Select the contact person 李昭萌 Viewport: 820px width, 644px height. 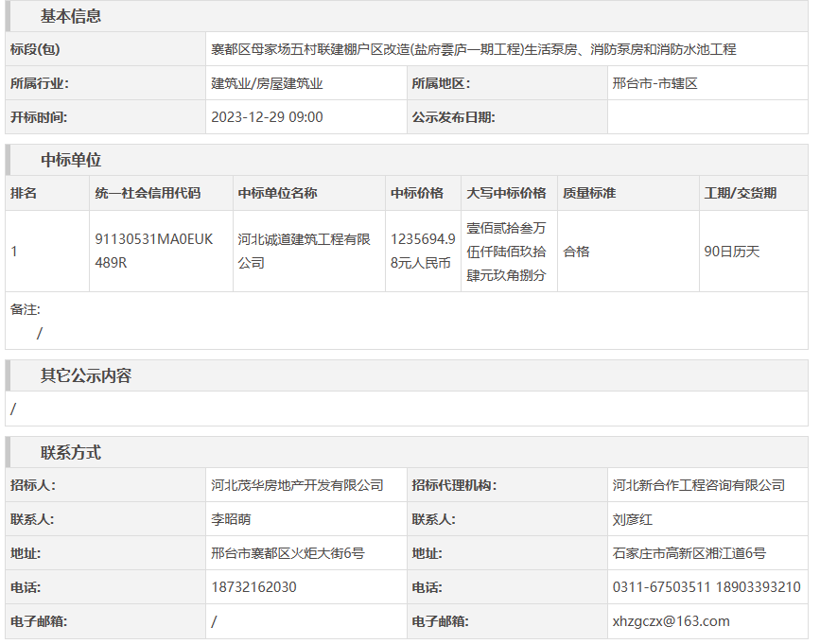(231, 519)
